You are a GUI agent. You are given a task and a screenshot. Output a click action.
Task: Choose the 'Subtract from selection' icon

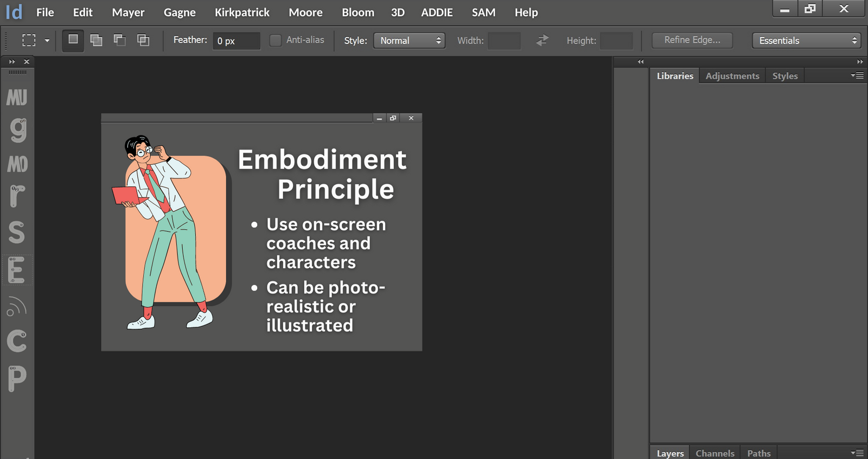(120, 40)
